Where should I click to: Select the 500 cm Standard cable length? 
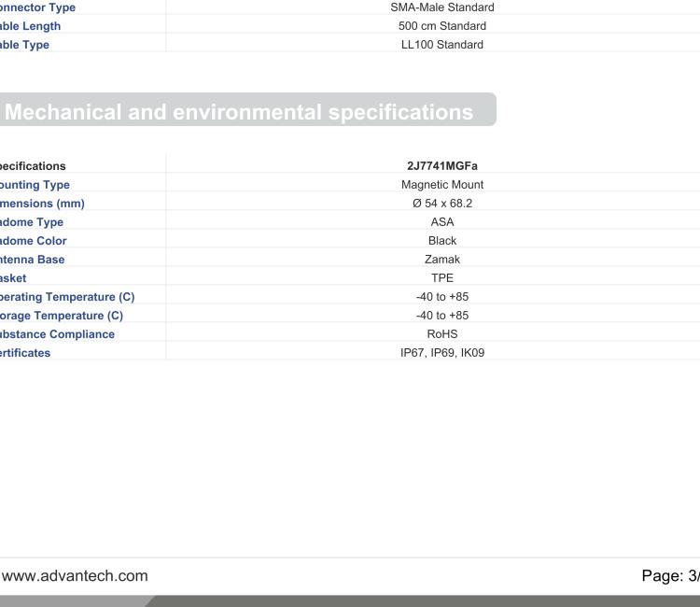(441, 26)
